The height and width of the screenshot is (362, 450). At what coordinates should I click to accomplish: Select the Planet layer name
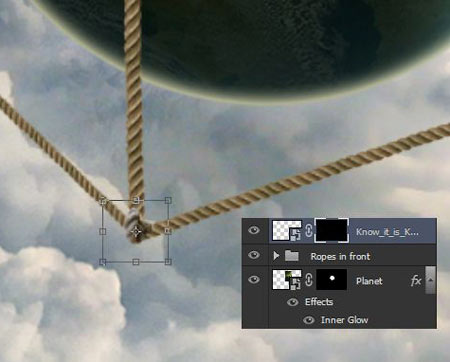369,281
